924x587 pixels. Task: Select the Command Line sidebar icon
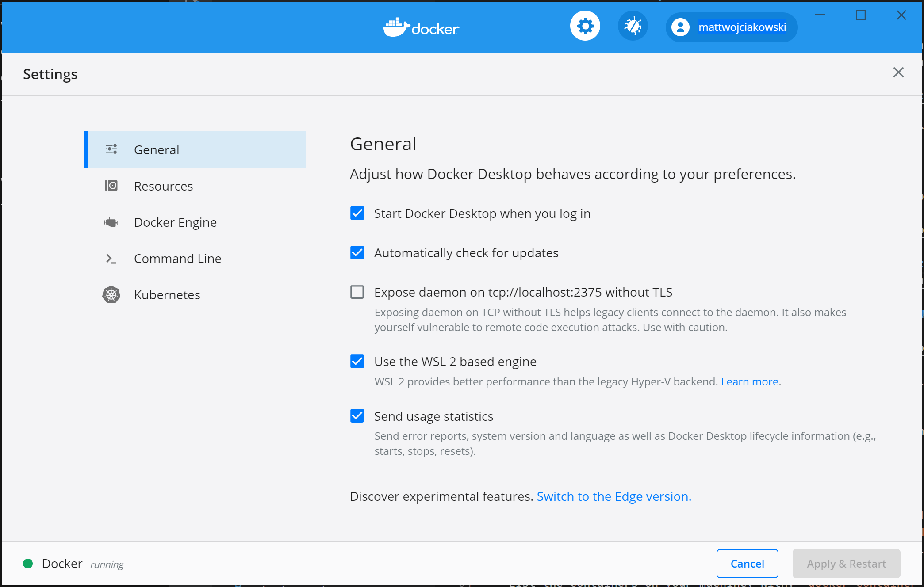110,259
